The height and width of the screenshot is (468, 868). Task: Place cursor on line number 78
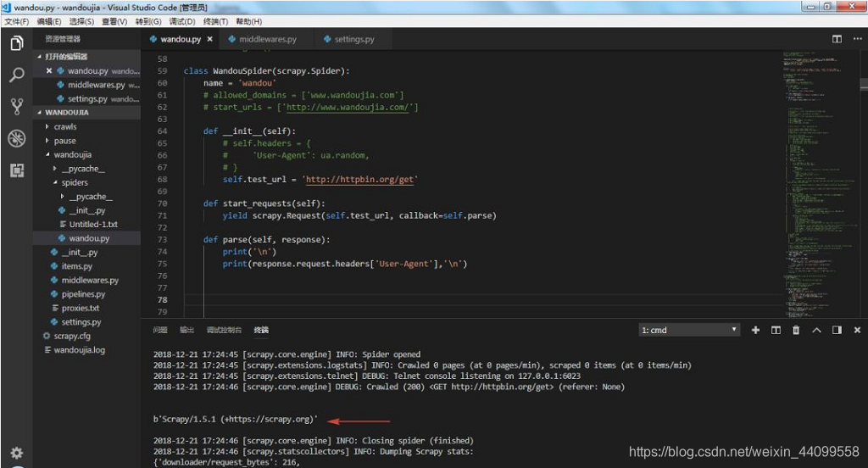coord(162,299)
